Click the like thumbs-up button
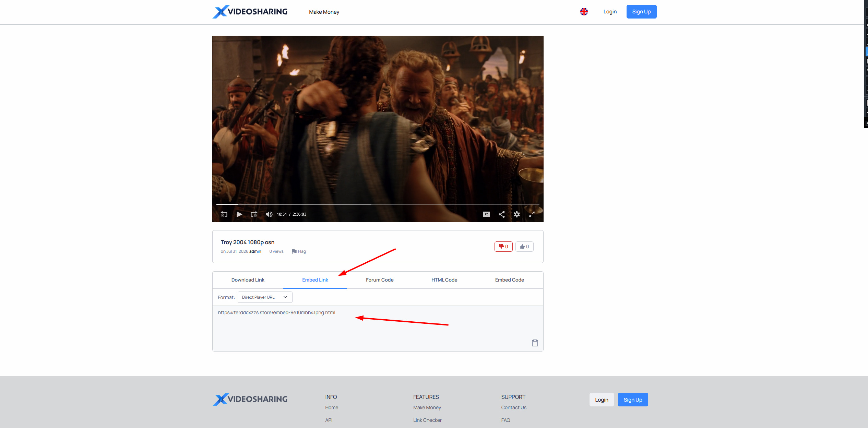 (524, 247)
